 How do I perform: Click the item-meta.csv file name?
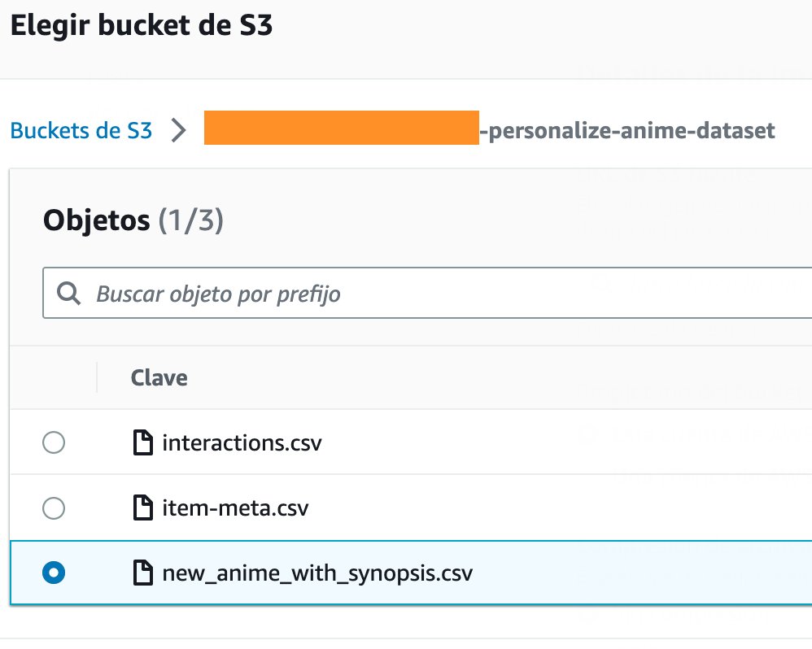[x=235, y=508]
